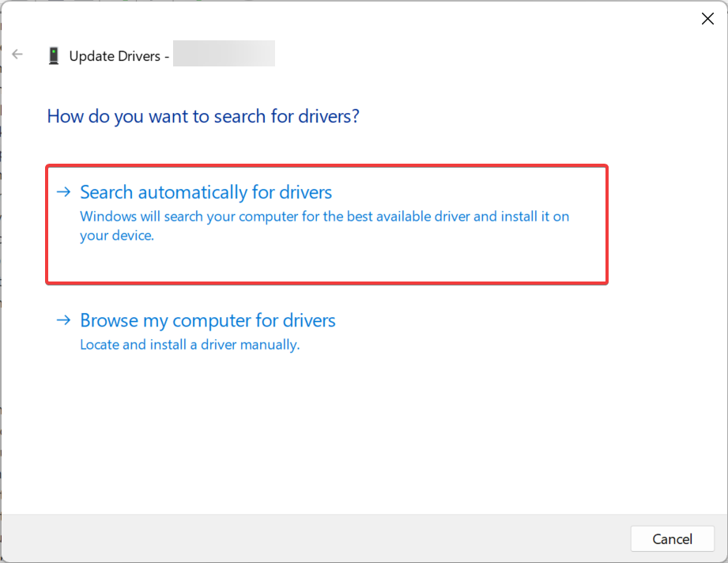Choose Search automatically for drivers

206,192
